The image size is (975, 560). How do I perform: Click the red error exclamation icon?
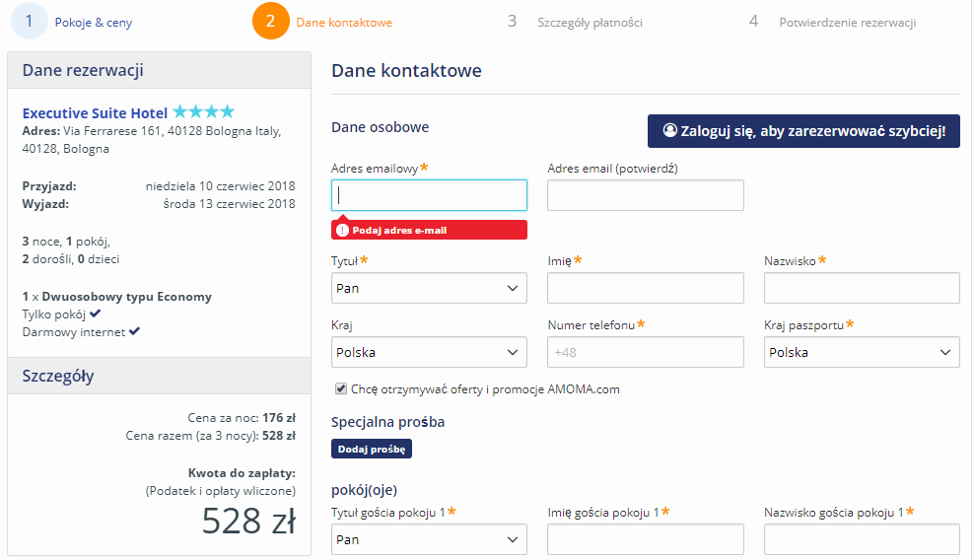pyautogui.click(x=342, y=231)
